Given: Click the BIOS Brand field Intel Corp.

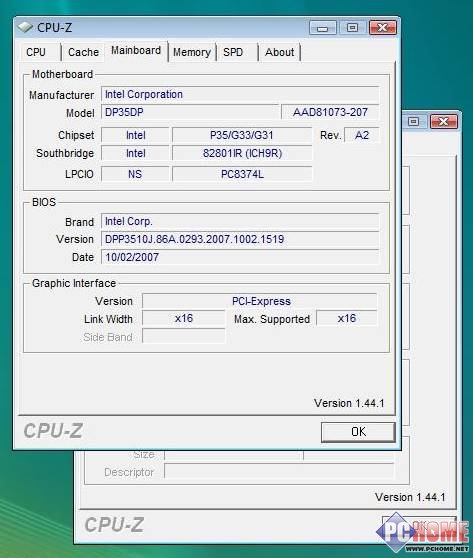Looking at the screenshot, I should pyautogui.click(x=240, y=222).
